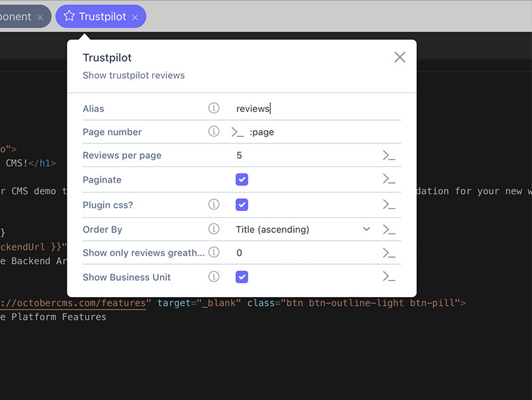Click the 'Show Business Unit' label
The image size is (532, 400).
point(126,277)
